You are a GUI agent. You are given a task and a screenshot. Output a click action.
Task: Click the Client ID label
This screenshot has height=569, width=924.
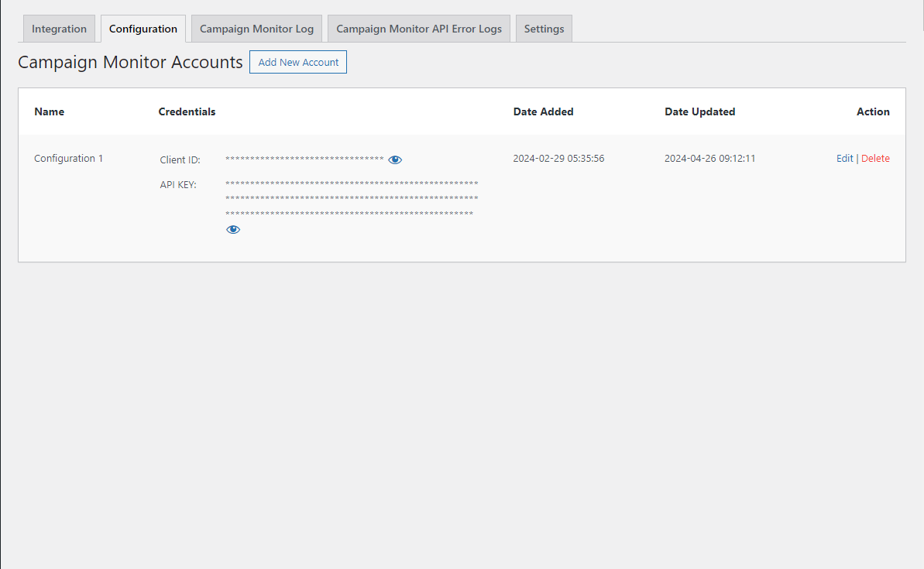point(180,160)
